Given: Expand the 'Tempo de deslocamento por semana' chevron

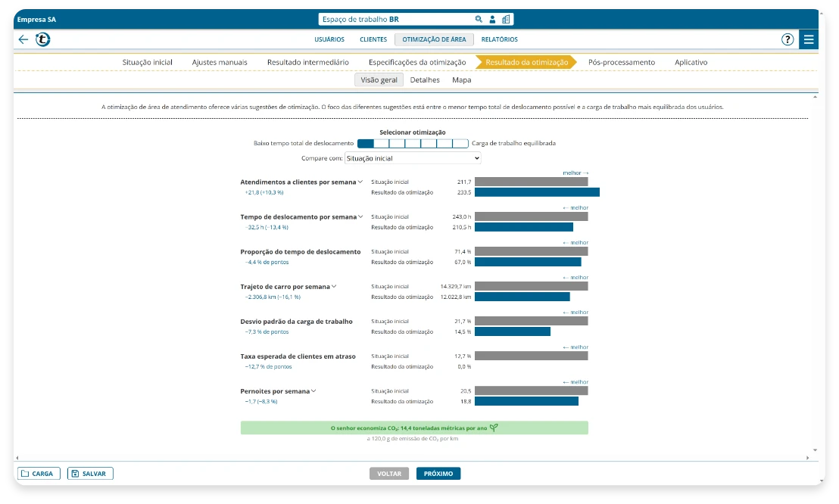Looking at the screenshot, I should [360, 216].
